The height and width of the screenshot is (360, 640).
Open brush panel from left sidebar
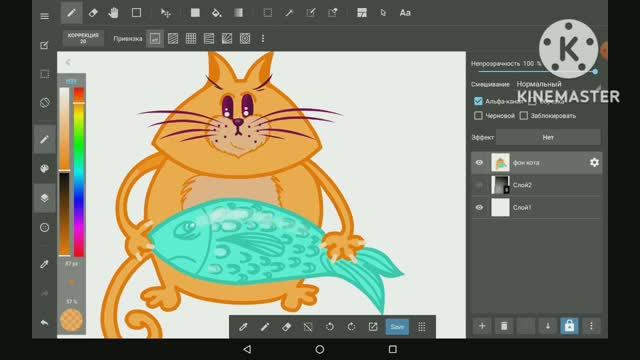point(44,140)
